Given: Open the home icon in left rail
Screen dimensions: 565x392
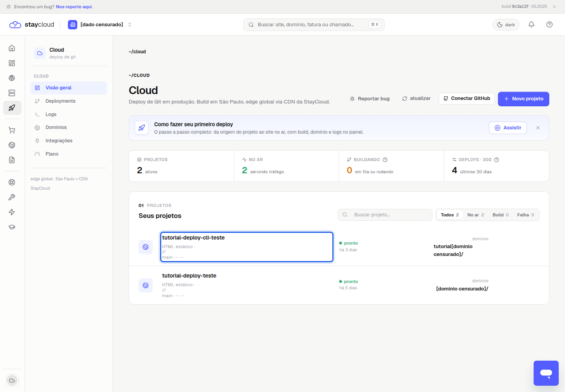Looking at the screenshot, I should pyautogui.click(x=12, y=48).
